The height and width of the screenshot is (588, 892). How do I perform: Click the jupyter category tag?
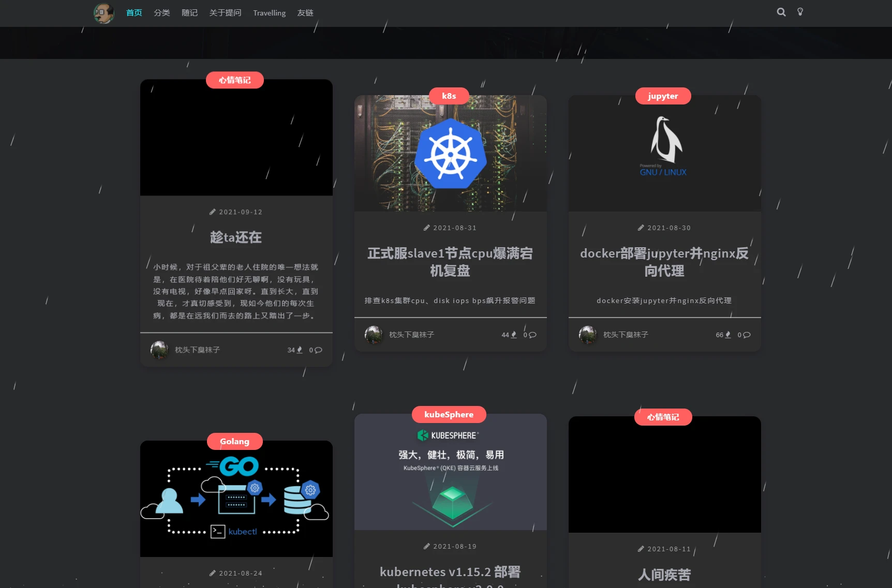click(x=663, y=96)
